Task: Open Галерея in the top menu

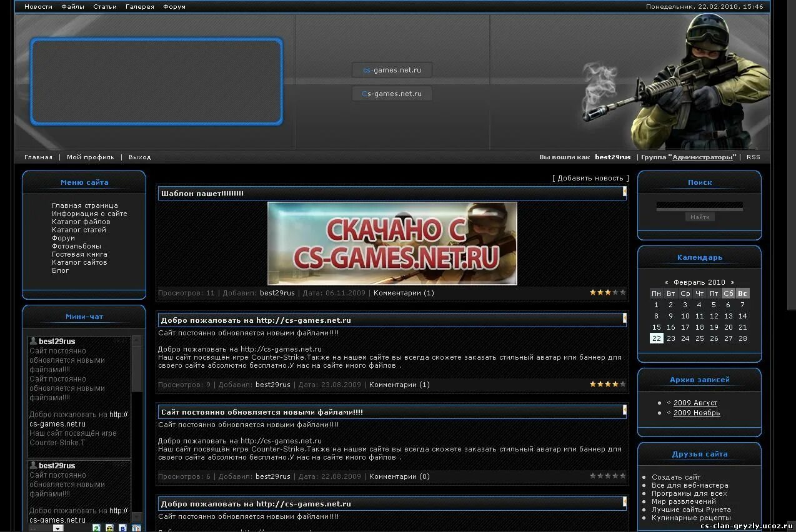Action: point(140,7)
